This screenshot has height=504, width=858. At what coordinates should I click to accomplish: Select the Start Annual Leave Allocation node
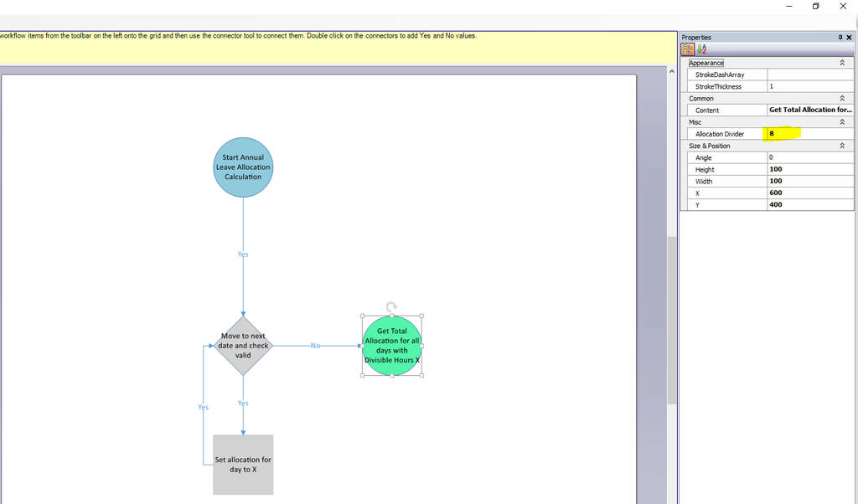pyautogui.click(x=243, y=167)
